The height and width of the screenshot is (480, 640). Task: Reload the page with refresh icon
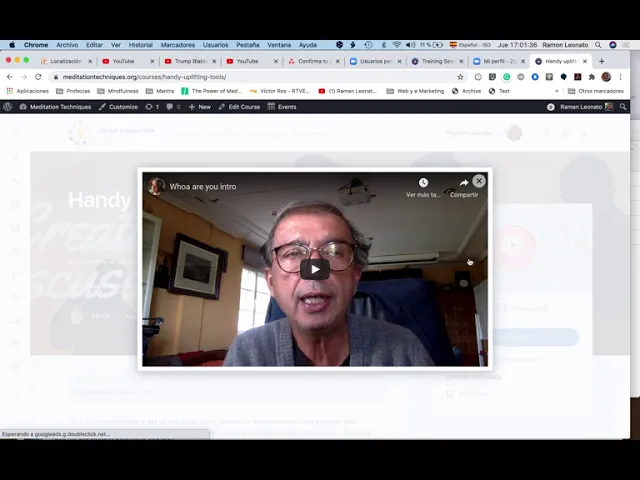[38, 77]
